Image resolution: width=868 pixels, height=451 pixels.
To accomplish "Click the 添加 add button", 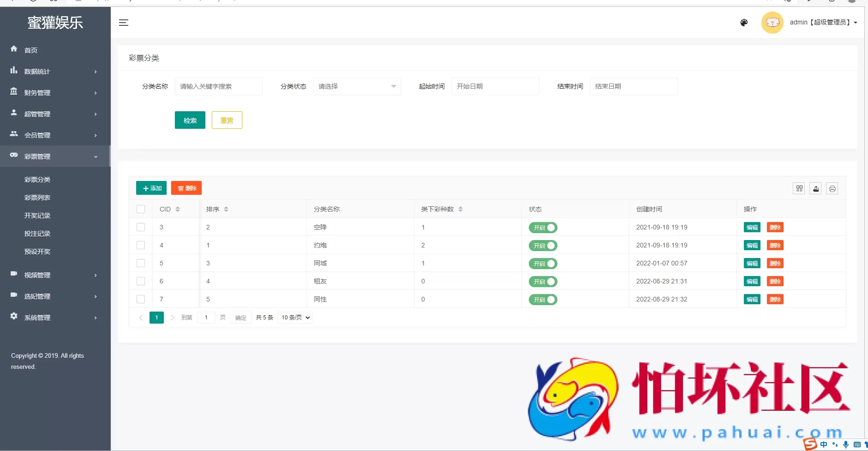I will point(151,188).
